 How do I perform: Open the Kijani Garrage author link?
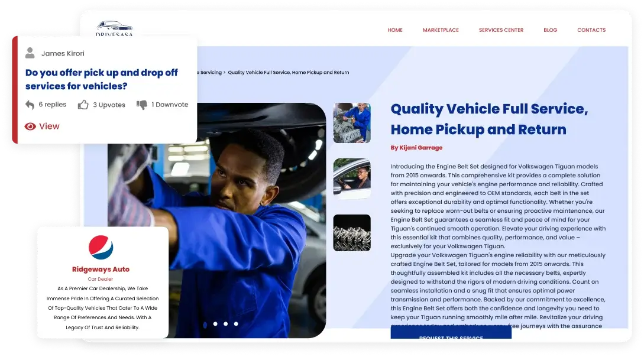(416, 148)
